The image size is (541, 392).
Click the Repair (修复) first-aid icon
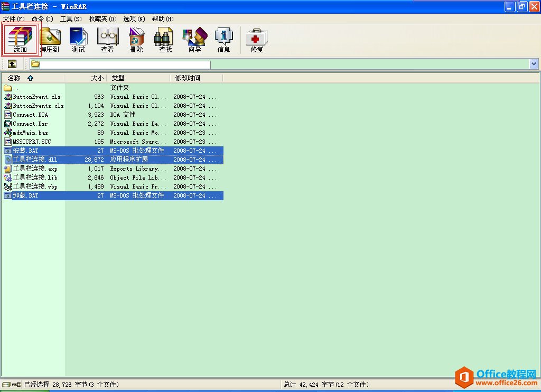(257, 39)
